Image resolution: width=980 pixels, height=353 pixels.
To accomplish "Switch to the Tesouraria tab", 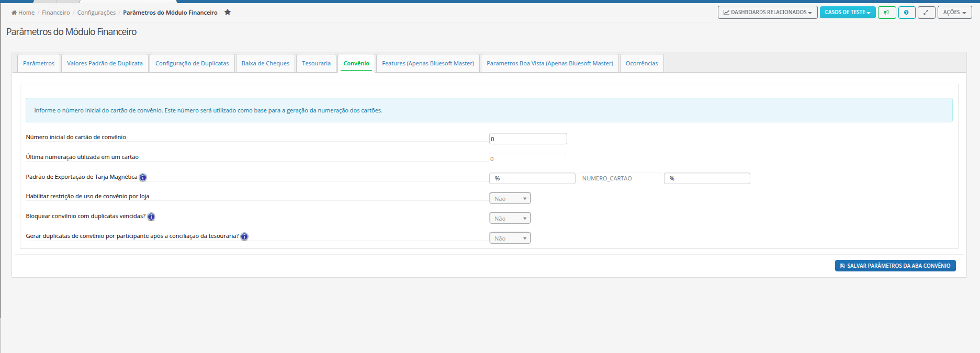I will [x=316, y=63].
